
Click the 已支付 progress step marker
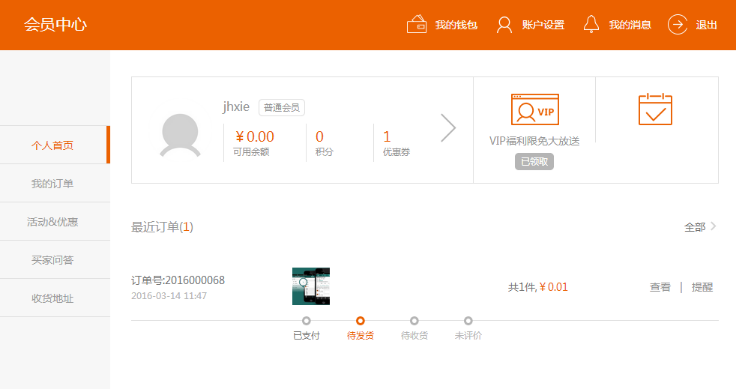click(306, 320)
